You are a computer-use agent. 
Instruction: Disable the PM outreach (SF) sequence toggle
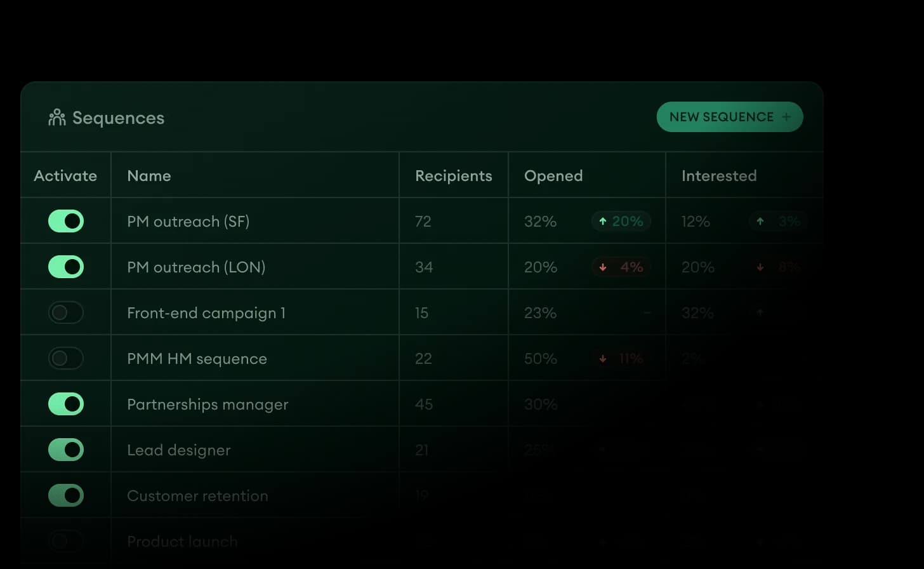click(65, 221)
